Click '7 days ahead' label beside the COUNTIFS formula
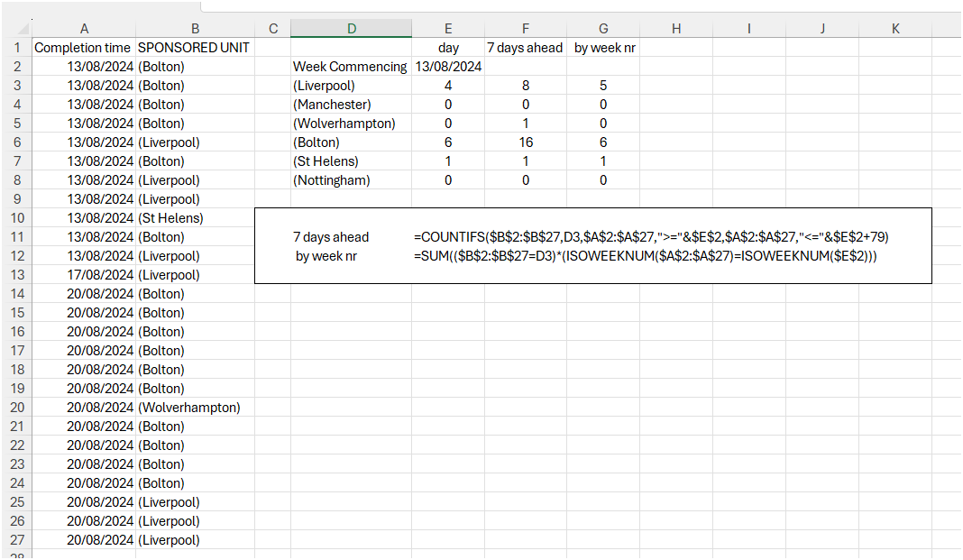This screenshot has height=560, width=963. pyautogui.click(x=331, y=237)
